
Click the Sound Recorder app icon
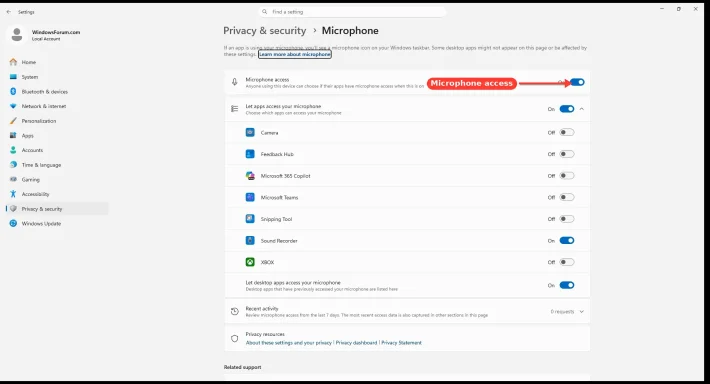[250, 240]
